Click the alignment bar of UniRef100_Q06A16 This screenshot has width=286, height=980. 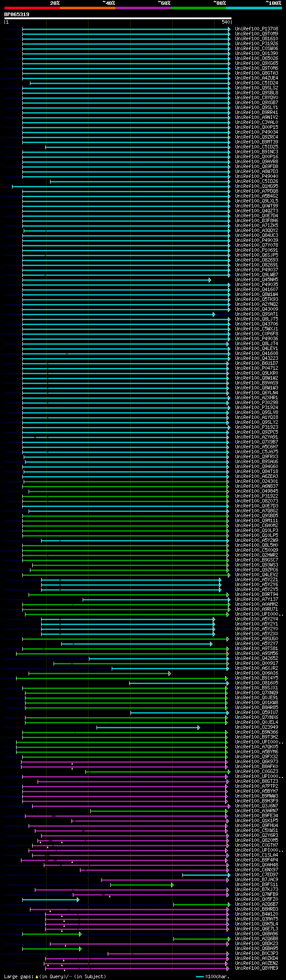pyautogui.click(x=100, y=673)
